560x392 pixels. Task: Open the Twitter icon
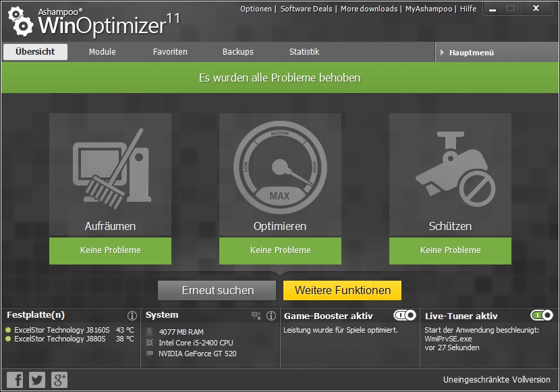[x=37, y=379]
